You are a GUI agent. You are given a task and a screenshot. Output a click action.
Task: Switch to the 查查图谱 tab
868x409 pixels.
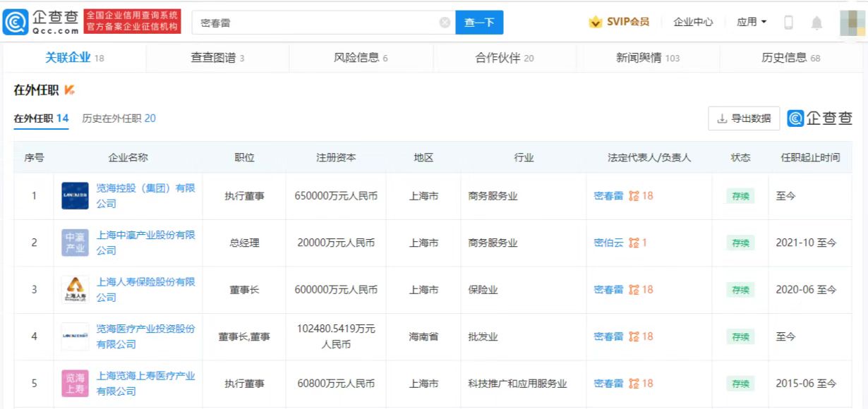217,58
